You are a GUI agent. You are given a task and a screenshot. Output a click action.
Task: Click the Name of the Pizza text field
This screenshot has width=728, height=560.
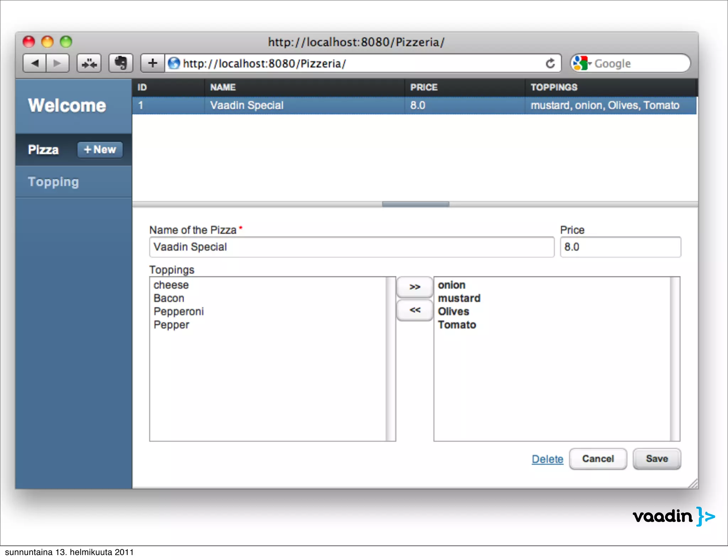352,247
